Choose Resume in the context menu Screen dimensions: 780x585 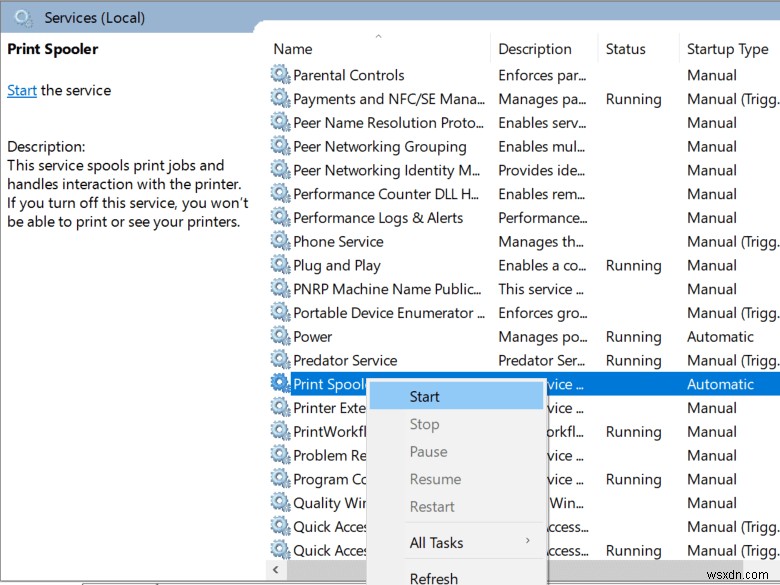coord(456,479)
